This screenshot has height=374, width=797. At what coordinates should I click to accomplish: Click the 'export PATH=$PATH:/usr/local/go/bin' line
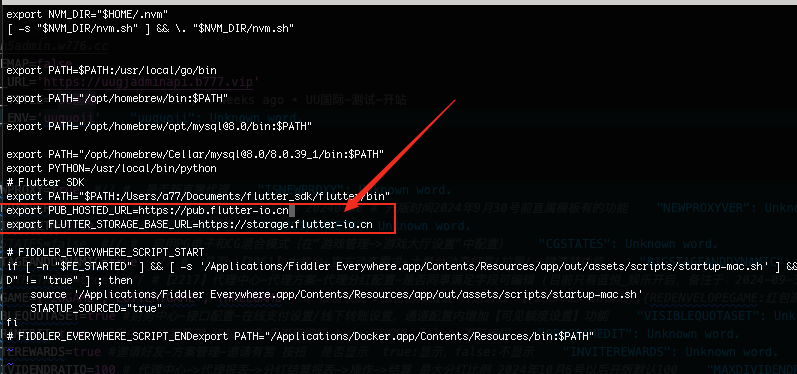point(112,71)
